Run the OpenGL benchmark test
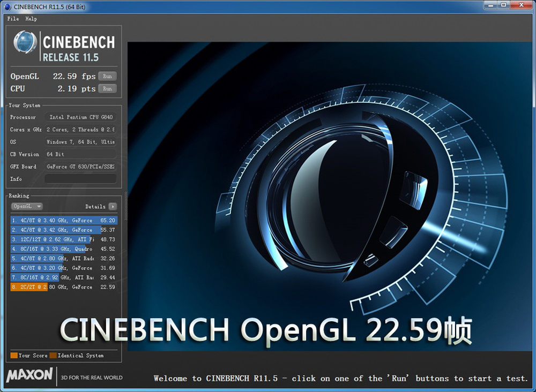The width and height of the screenshot is (536, 392). [x=107, y=76]
